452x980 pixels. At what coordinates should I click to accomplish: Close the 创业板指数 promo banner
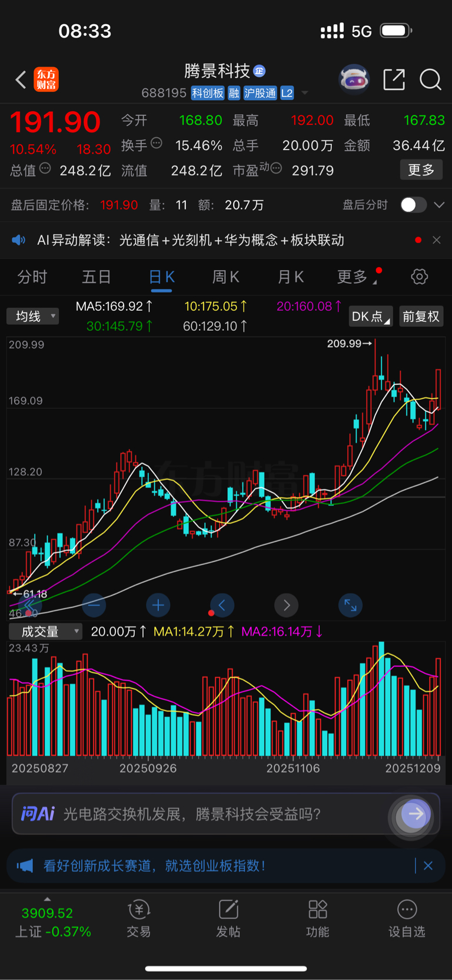pos(428,866)
